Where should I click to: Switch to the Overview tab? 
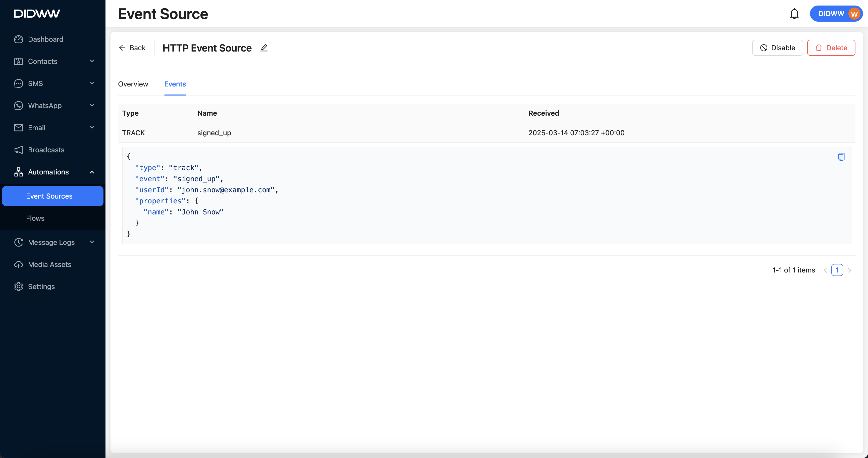[x=133, y=84]
